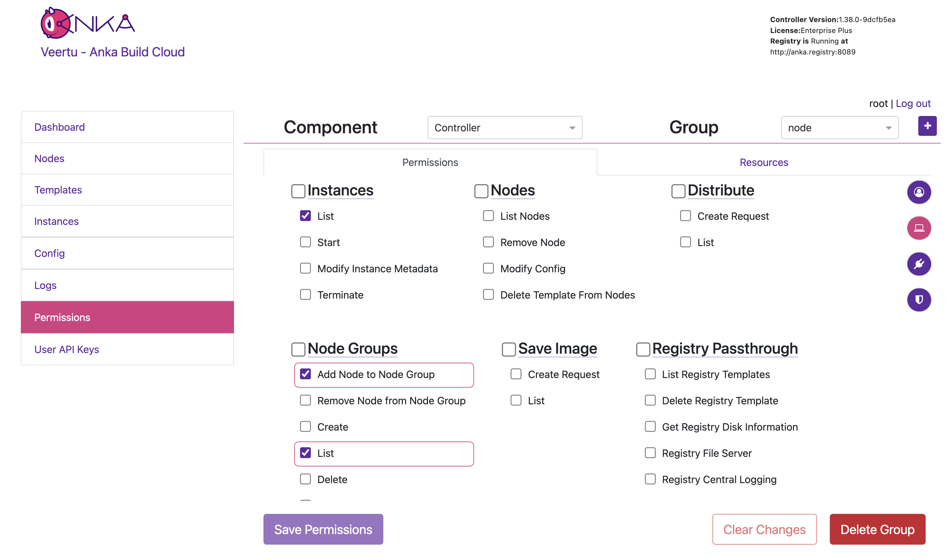Tick the Registry File Server checkbox
Viewport: 950px width, 560px height.
[x=650, y=453]
